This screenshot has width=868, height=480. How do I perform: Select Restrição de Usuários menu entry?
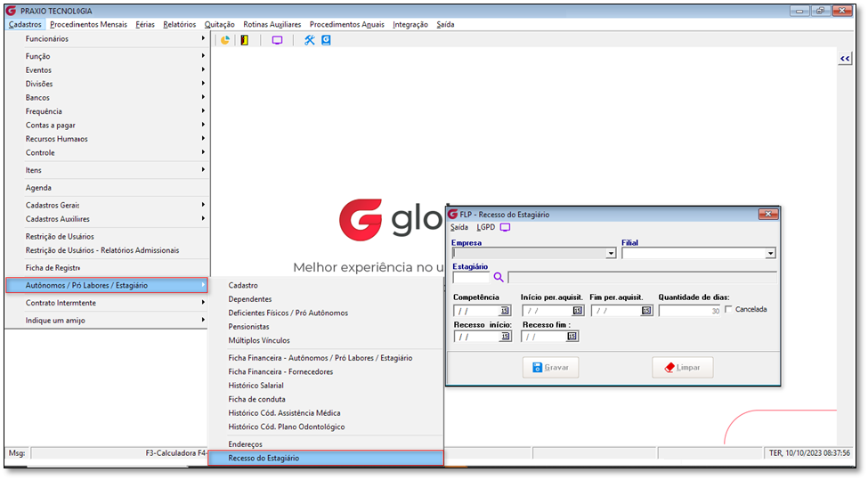coord(107,237)
